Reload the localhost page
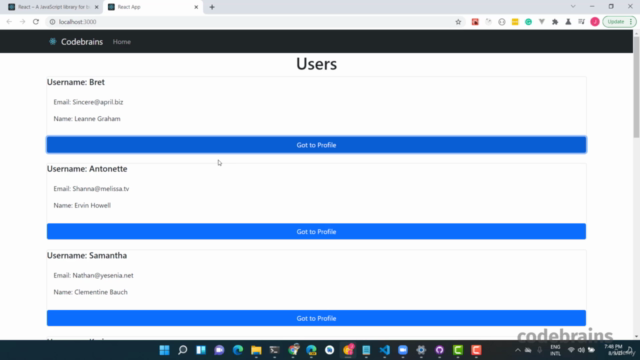 [x=36, y=22]
